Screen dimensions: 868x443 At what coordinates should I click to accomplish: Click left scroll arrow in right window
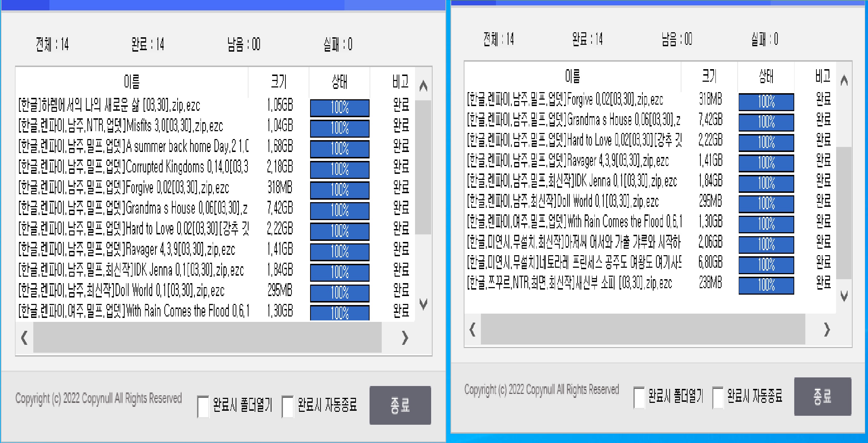click(472, 329)
